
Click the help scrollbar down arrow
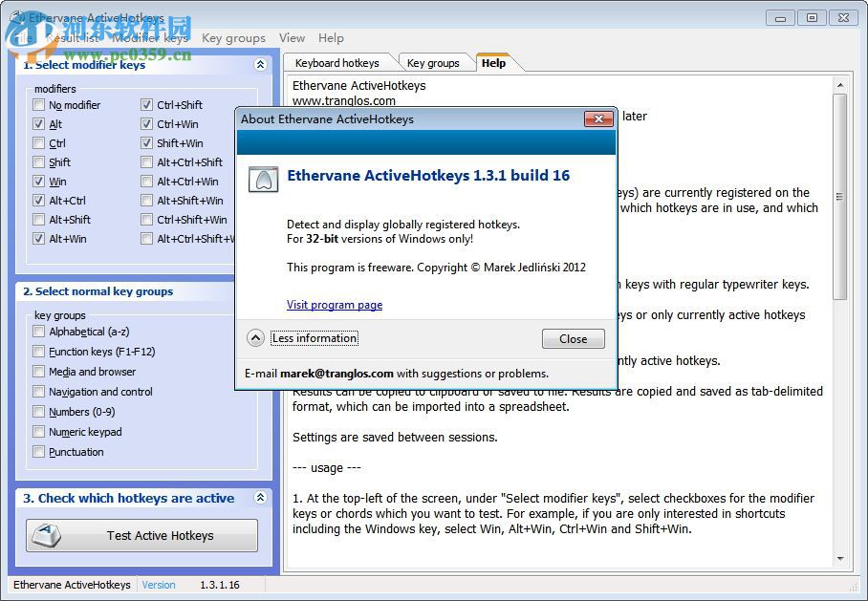point(840,559)
